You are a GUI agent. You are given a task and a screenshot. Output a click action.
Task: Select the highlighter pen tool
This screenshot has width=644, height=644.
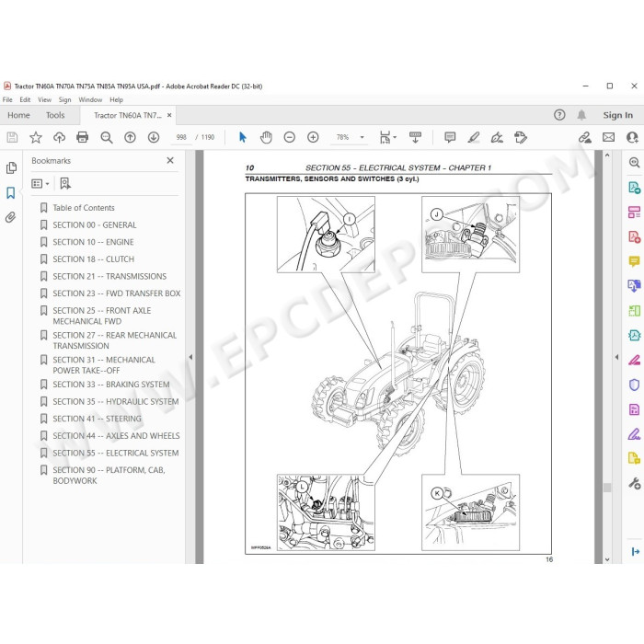click(474, 137)
